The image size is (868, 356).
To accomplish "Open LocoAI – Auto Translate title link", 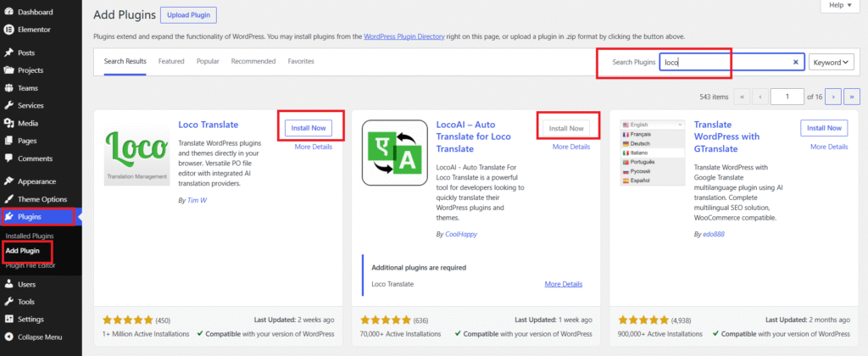I will (x=474, y=136).
